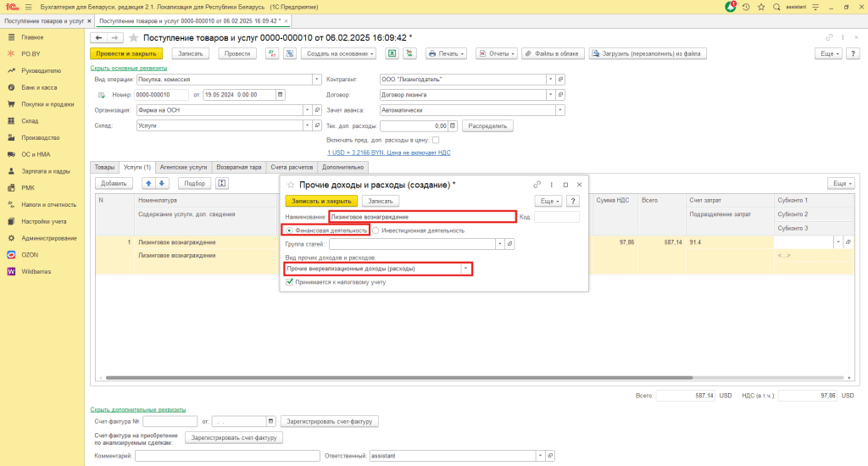Switch to Товары tab
This screenshot has width=868, height=466.
(104, 167)
